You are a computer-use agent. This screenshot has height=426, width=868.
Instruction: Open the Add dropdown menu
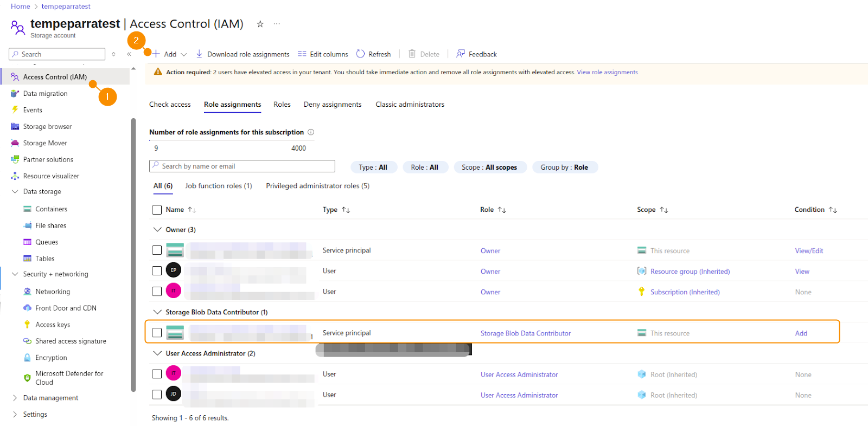click(x=170, y=54)
